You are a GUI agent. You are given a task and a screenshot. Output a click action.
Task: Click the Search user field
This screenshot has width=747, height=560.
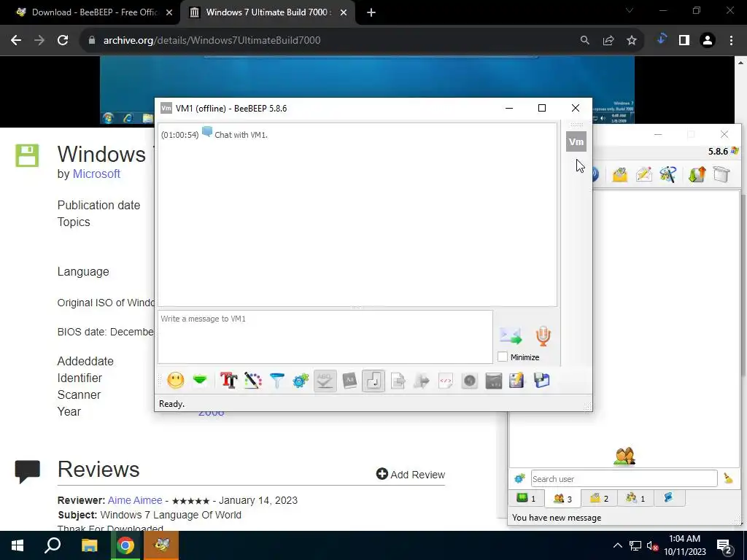[624, 478]
